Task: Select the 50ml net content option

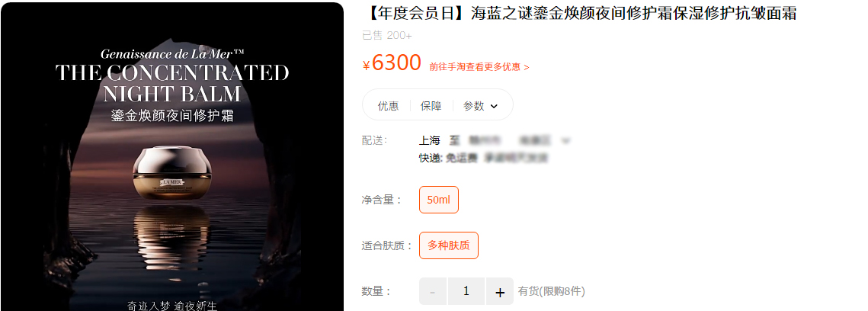Action: (439, 200)
